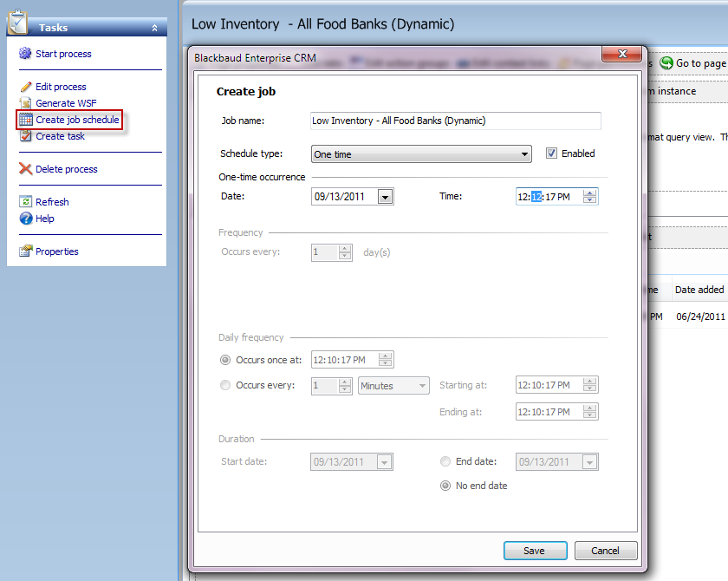The image size is (728, 581).
Task: Select the Create task link
Action: [x=61, y=136]
